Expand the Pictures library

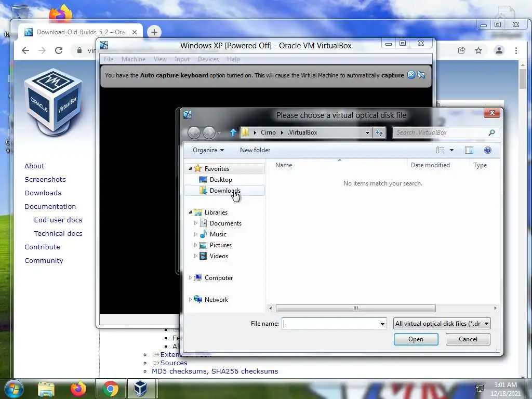195,245
